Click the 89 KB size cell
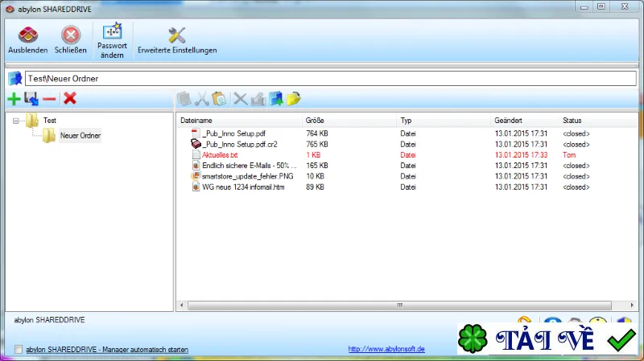 coord(315,187)
